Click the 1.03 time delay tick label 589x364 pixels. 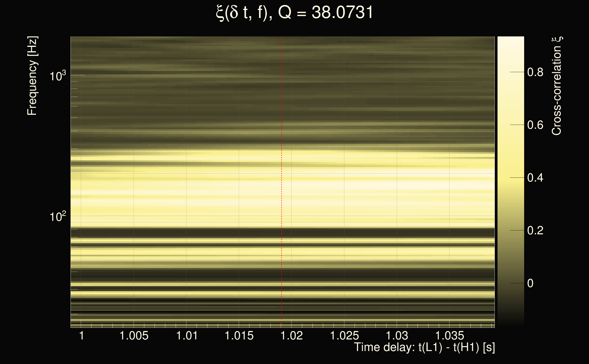(397, 336)
